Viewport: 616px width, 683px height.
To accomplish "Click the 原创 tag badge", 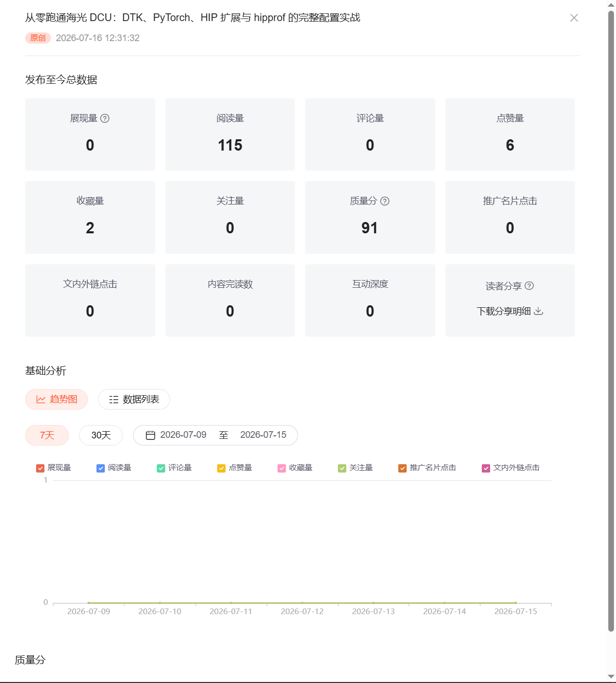I will point(38,38).
